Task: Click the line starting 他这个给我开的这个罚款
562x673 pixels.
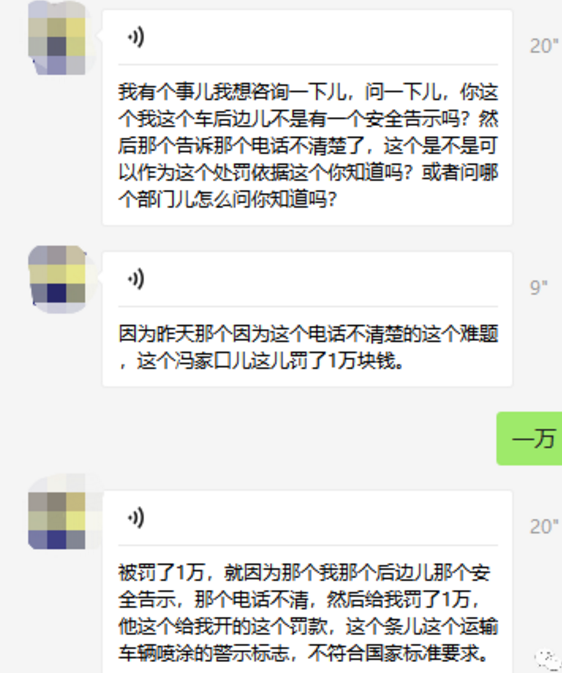Action: 308,627
